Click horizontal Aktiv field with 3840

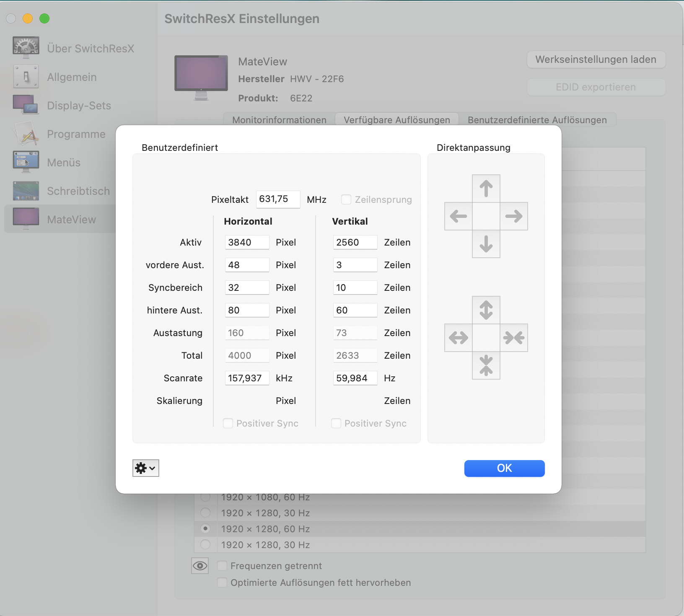click(247, 242)
